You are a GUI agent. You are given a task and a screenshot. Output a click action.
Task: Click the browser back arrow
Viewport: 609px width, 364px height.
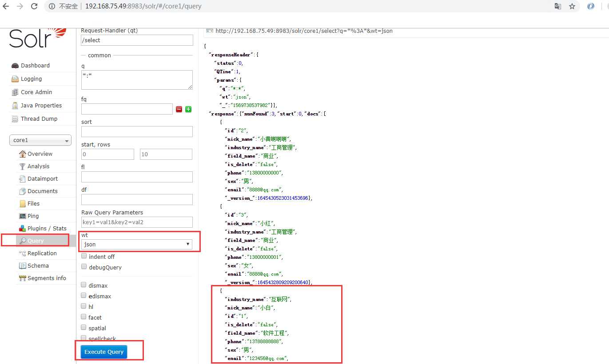coord(6,7)
